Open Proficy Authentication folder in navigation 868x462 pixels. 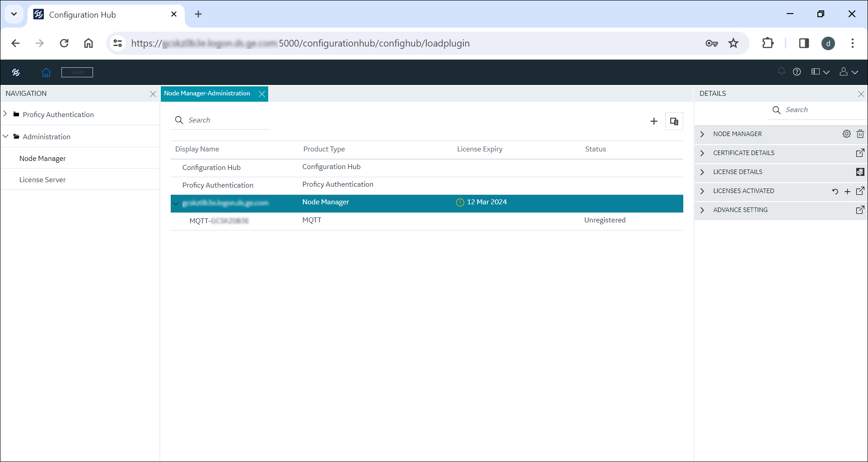pos(58,114)
